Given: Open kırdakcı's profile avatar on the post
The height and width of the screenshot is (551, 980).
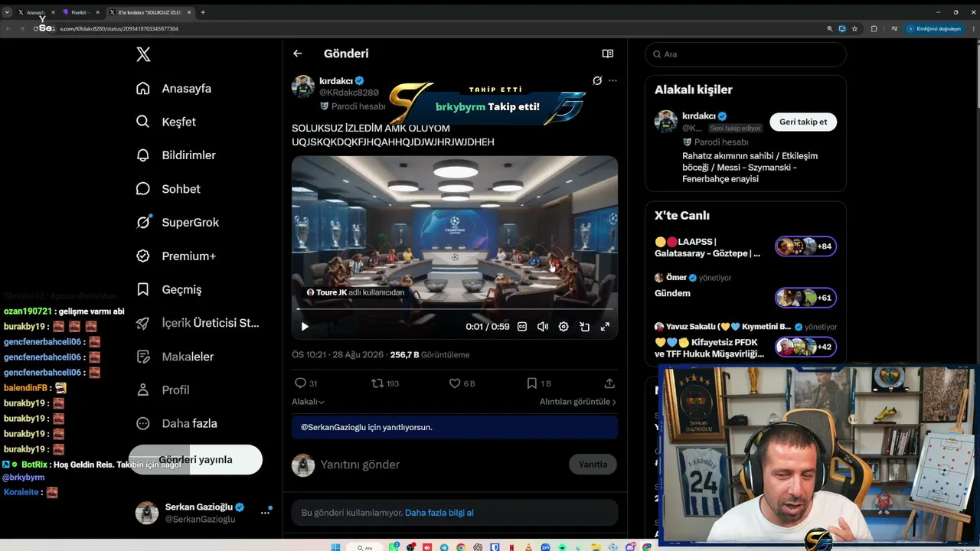Looking at the screenshot, I should [303, 86].
